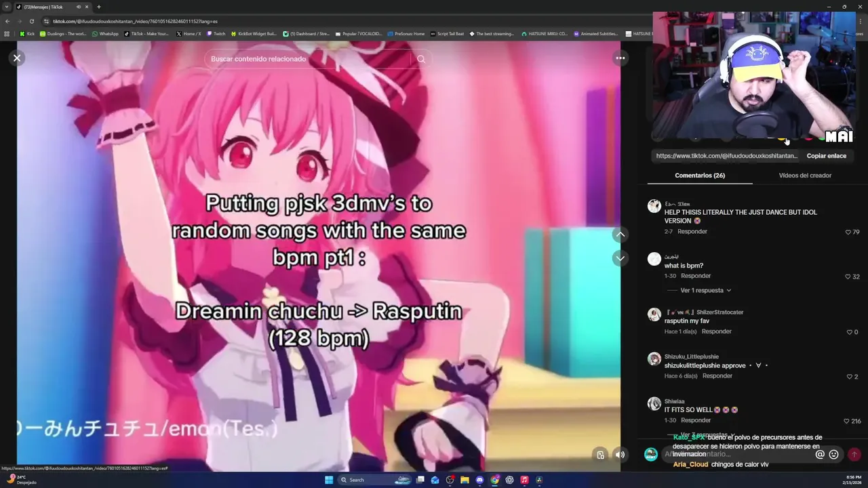Reply to the 'JUST DANCE BUT IDOL VERSION' comment
This screenshot has width=868, height=488.
(692, 232)
